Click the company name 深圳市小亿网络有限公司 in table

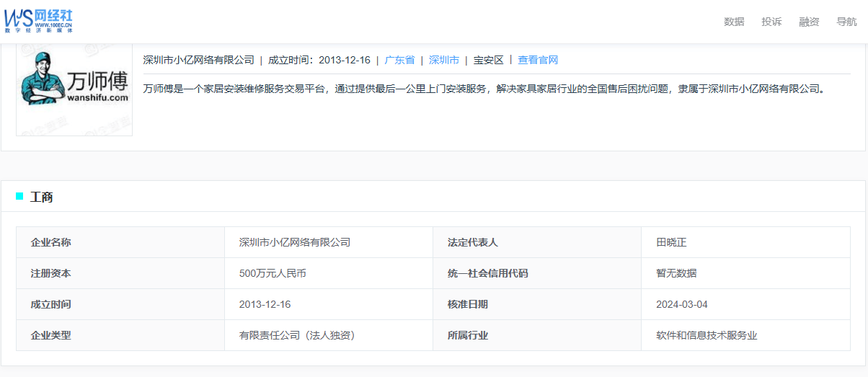click(x=295, y=242)
